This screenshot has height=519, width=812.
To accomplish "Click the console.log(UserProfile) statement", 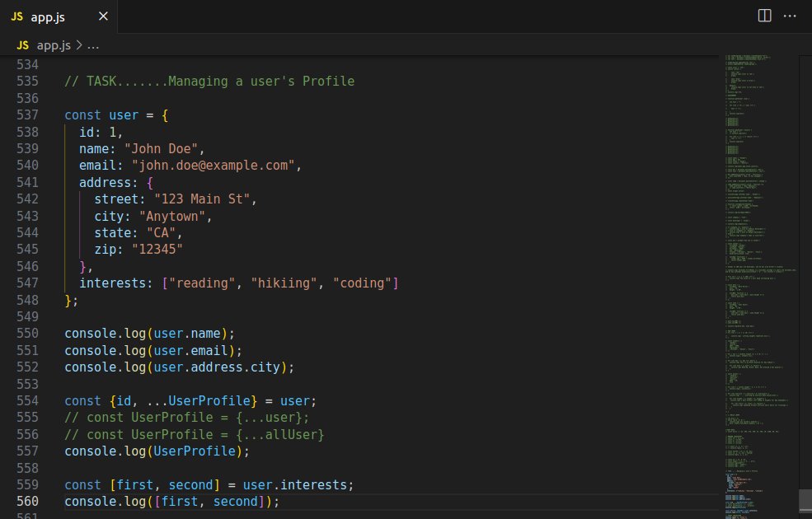I will click(157, 451).
